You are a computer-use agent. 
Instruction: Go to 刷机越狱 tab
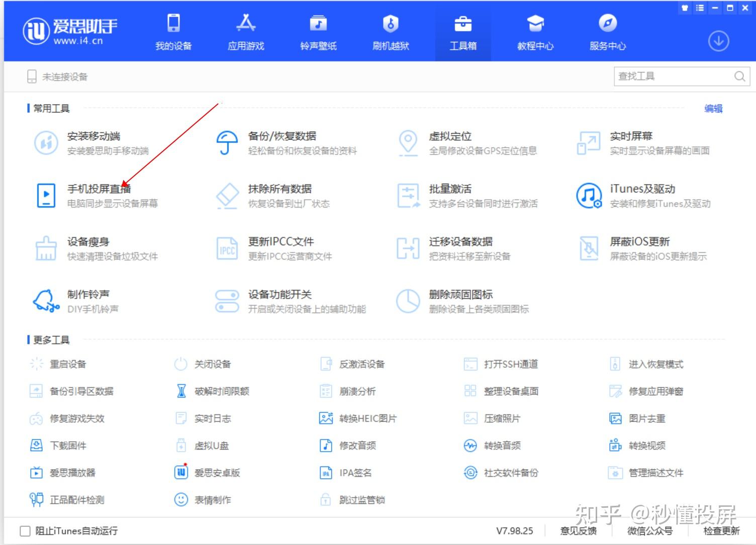391,32
